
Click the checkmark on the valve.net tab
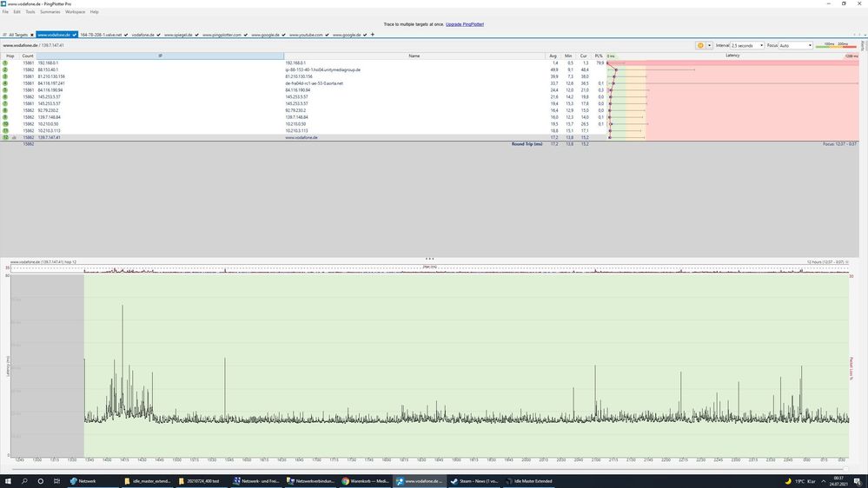[126, 35]
